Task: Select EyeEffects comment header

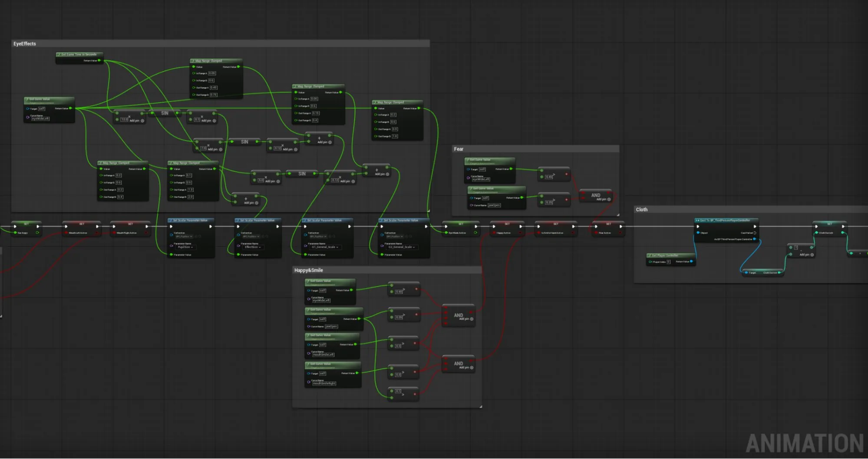Action: (220, 44)
